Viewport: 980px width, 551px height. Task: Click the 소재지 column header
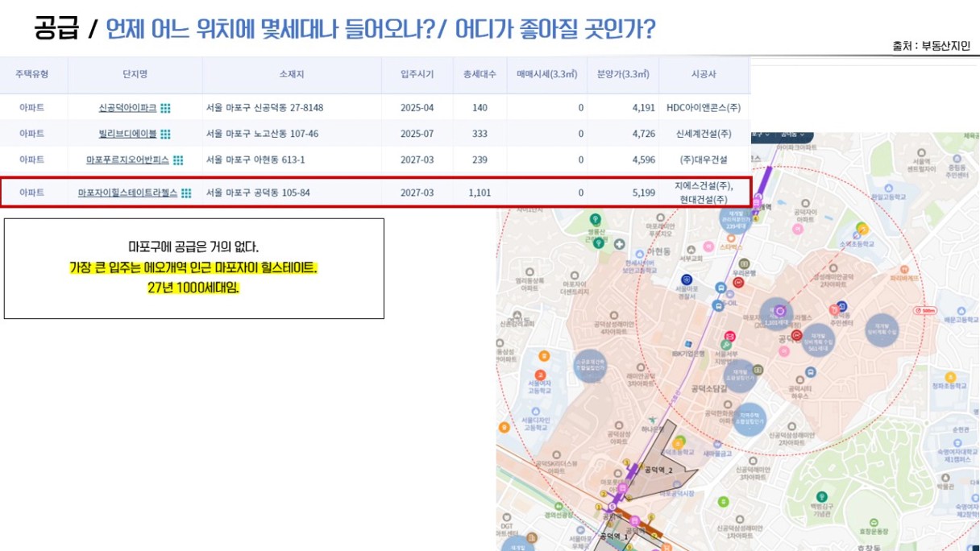click(x=292, y=75)
